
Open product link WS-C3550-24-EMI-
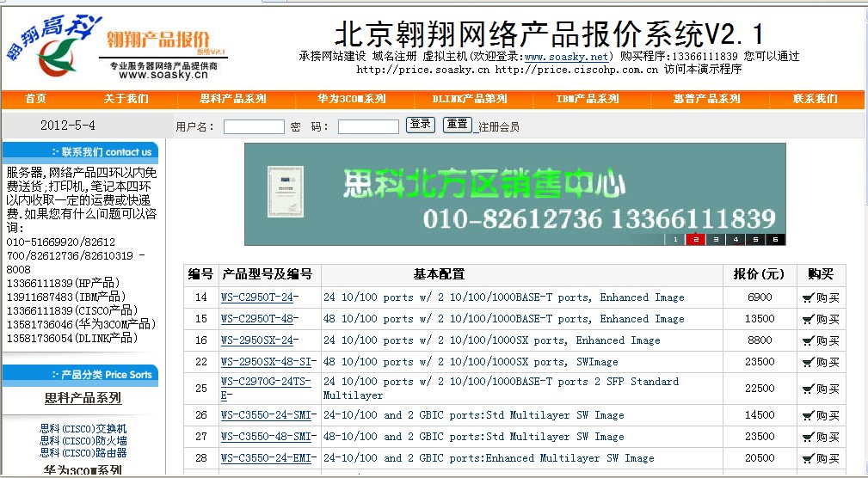pyautogui.click(x=268, y=458)
